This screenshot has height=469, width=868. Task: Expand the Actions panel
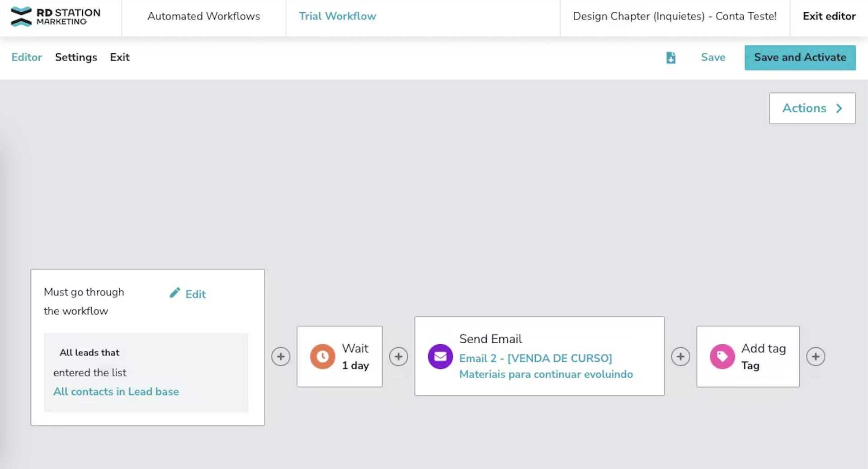[x=812, y=108]
